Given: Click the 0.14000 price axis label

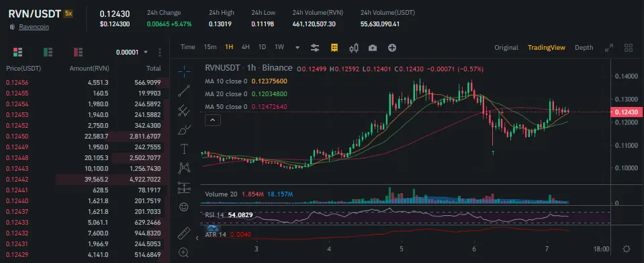Looking at the screenshot, I should click(x=627, y=76).
